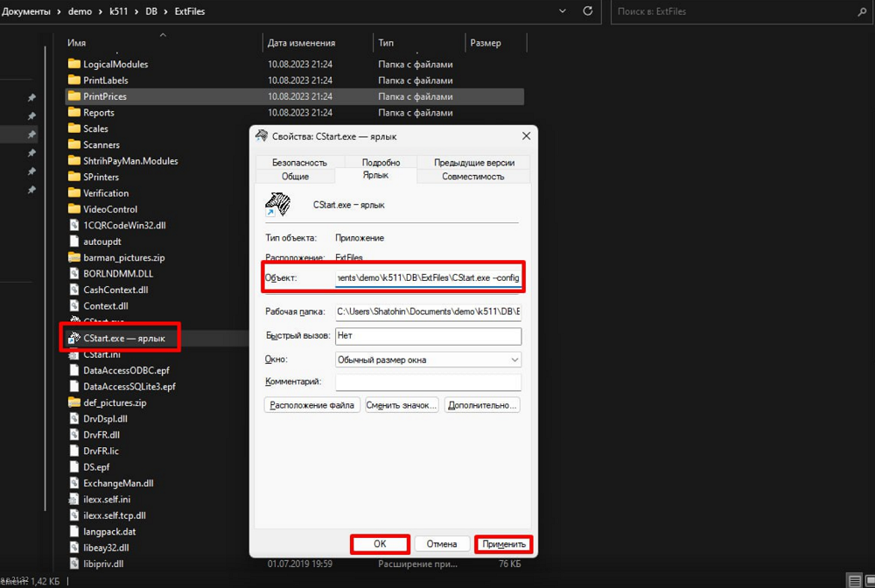
Task: Click the Комментарий field
Action: pyautogui.click(x=428, y=382)
